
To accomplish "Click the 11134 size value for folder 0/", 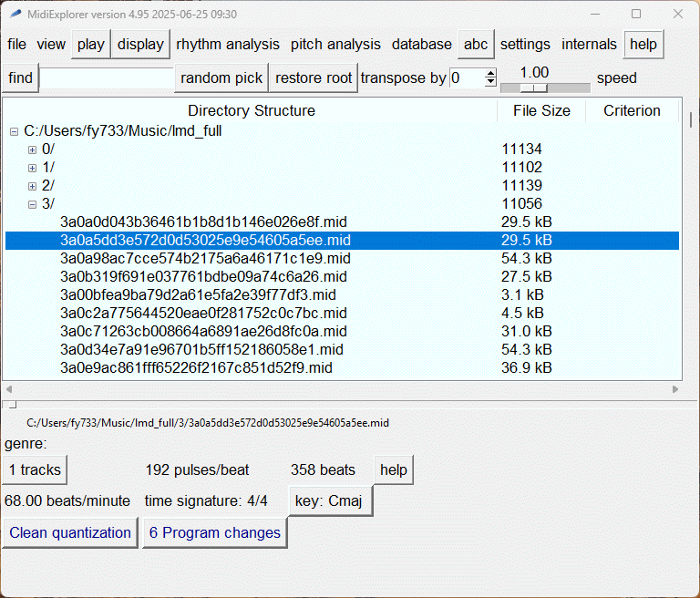I will (521, 149).
